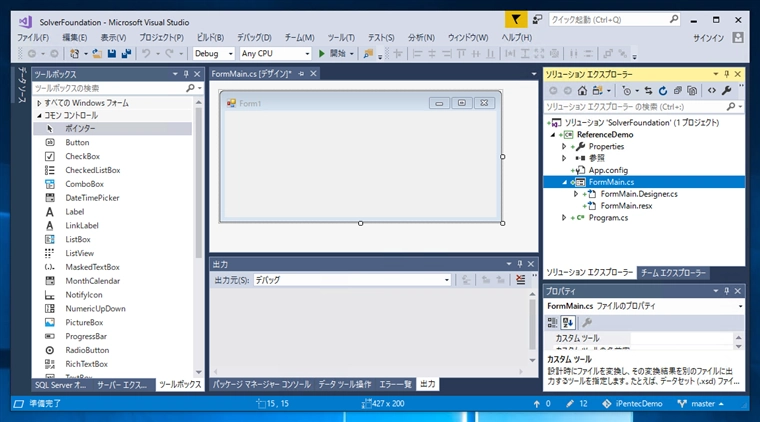The image size is (760, 422).
Task: Click the New Project toolbar icon
Action: click(x=74, y=54)
